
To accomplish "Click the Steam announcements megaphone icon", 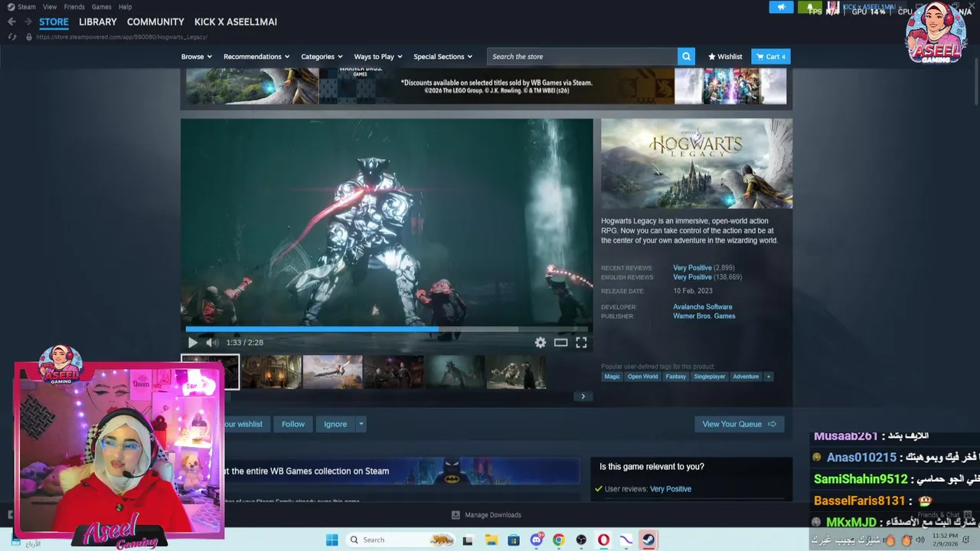I will coord(781,7).
